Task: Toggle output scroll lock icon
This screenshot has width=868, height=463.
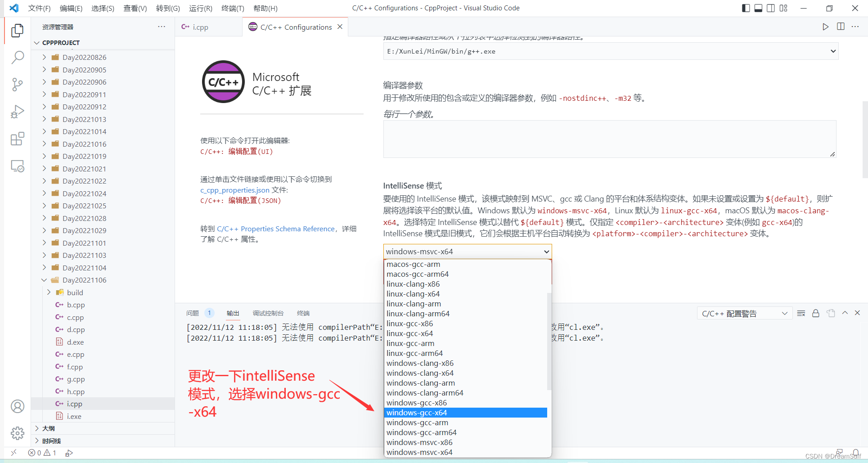Action: (x=815, y=313)
